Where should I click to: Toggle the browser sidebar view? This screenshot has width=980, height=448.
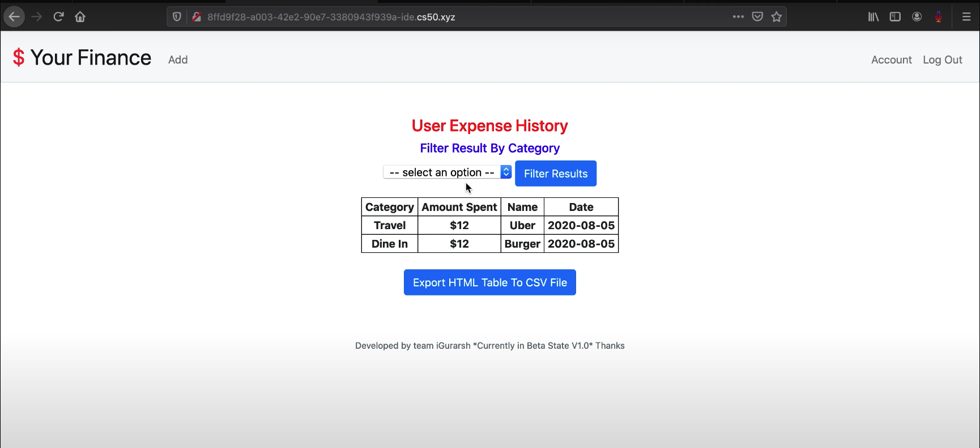[x=895, y=17]
